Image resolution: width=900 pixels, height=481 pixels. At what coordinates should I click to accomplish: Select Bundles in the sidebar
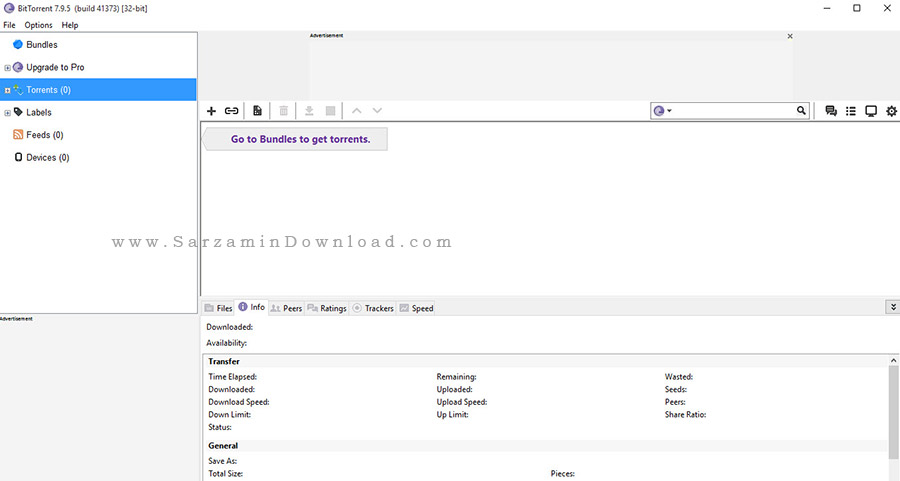coord(42,45)
